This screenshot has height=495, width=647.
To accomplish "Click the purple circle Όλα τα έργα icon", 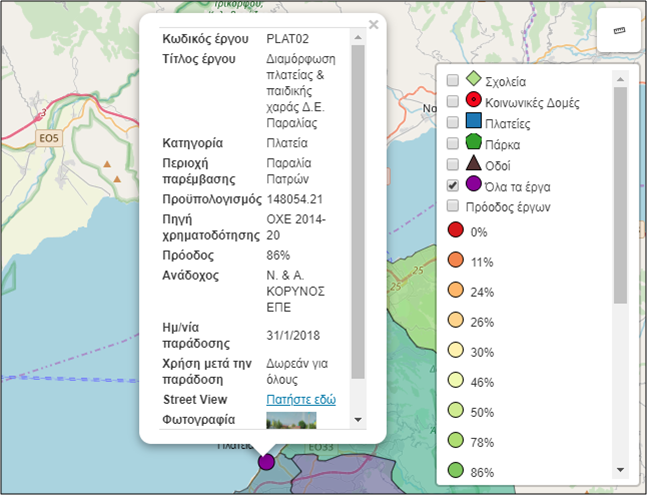I will [474, 185].
